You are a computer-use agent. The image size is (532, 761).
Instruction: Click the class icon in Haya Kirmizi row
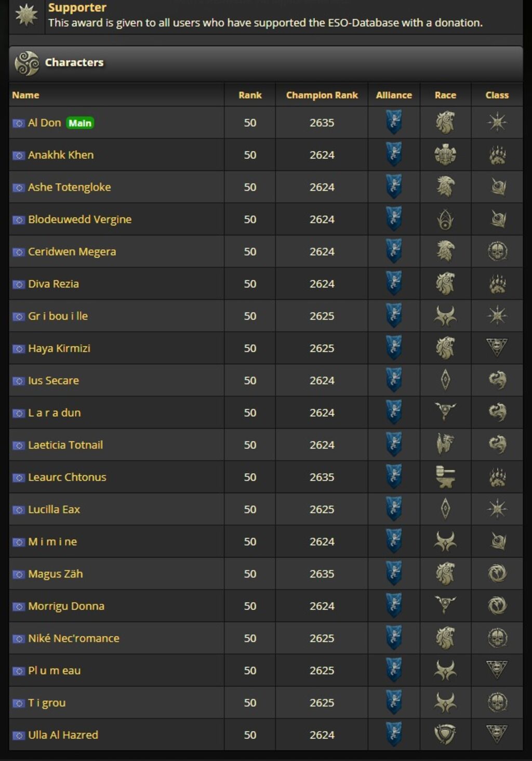[497, 347]
